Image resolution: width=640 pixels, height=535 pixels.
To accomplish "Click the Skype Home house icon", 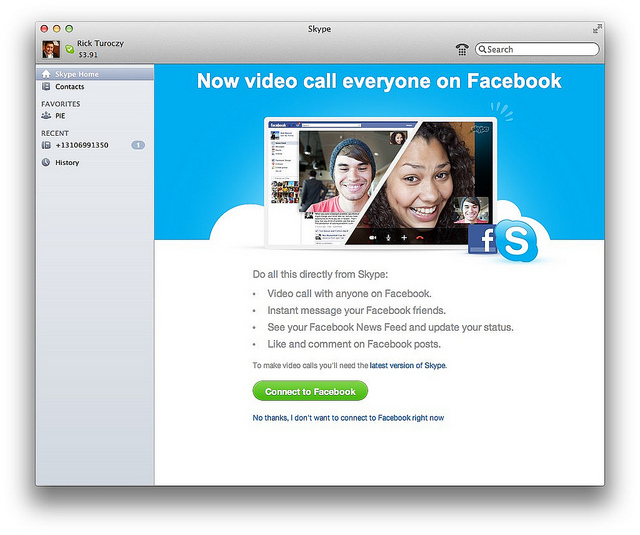I will [46, 74].
